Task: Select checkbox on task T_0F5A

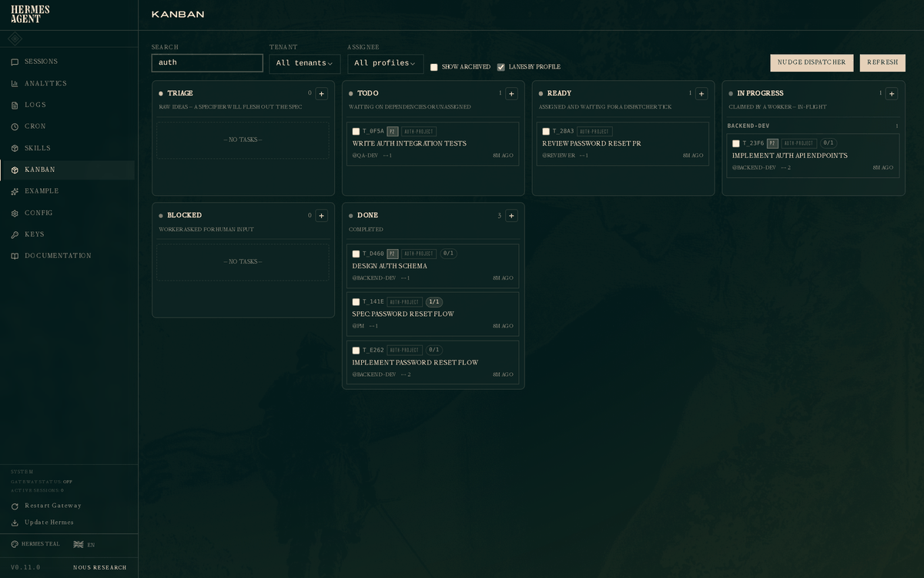Action: point(357,132)
